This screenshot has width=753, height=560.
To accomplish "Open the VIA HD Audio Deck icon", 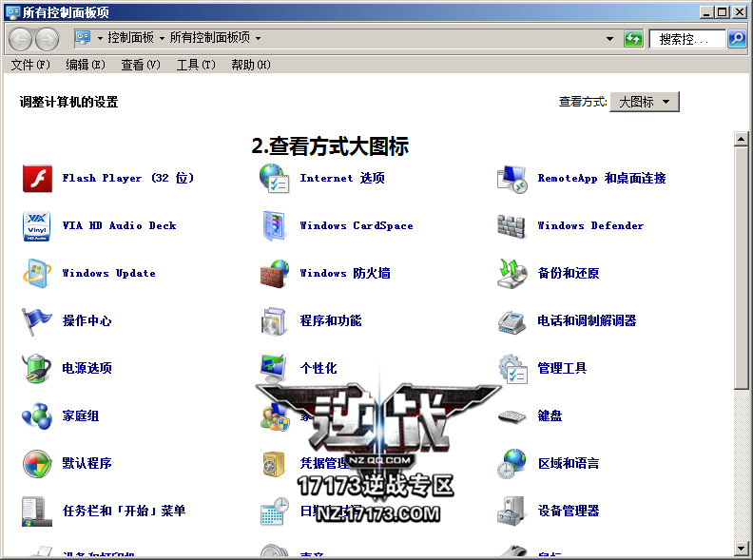I will (37, 225).
